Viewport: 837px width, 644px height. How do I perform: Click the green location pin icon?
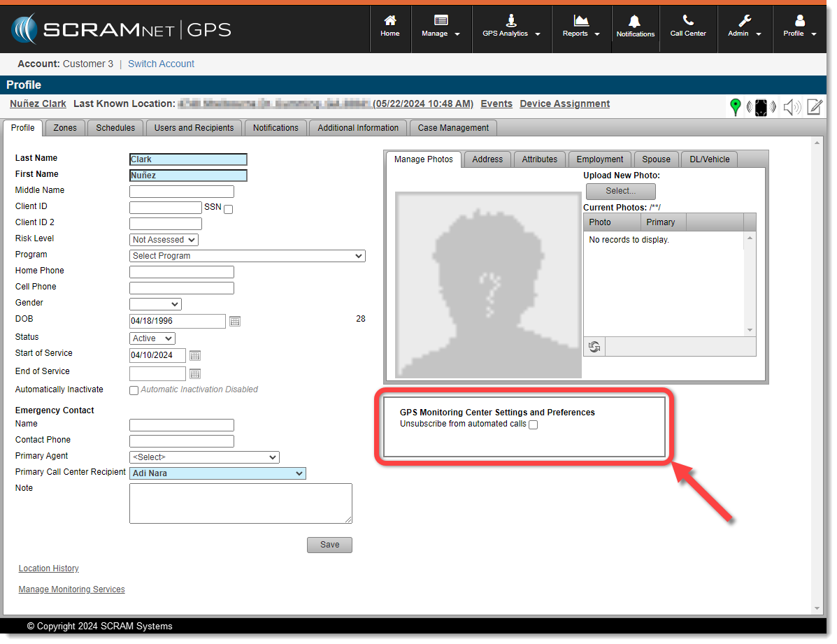[735, 106]
